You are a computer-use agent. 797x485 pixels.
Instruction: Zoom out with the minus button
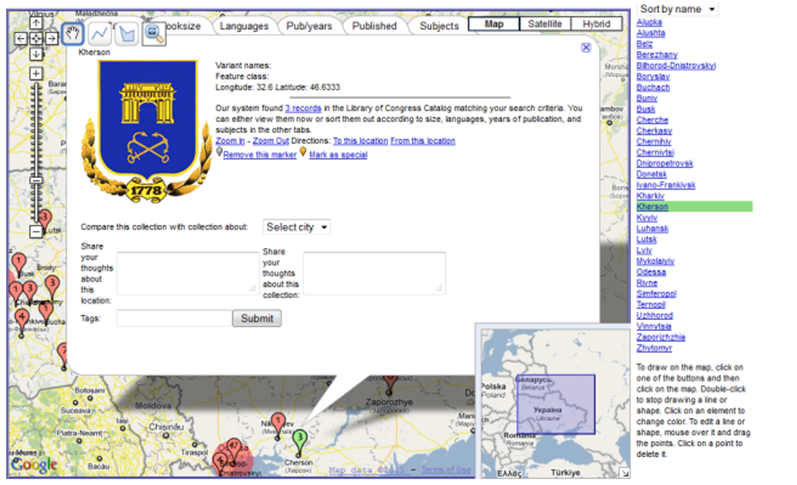click(36, 232)
